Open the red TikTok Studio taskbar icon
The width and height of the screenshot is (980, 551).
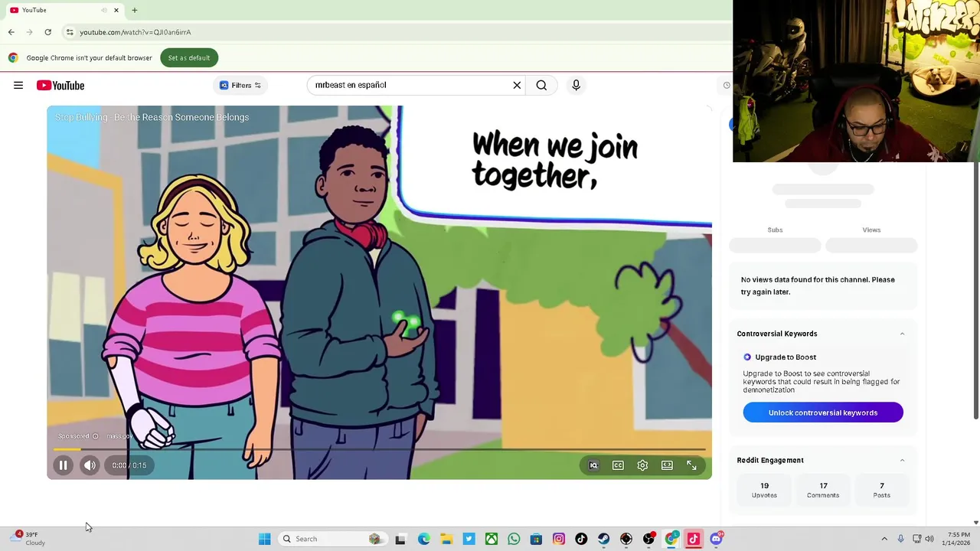click(x=694, y=539)
